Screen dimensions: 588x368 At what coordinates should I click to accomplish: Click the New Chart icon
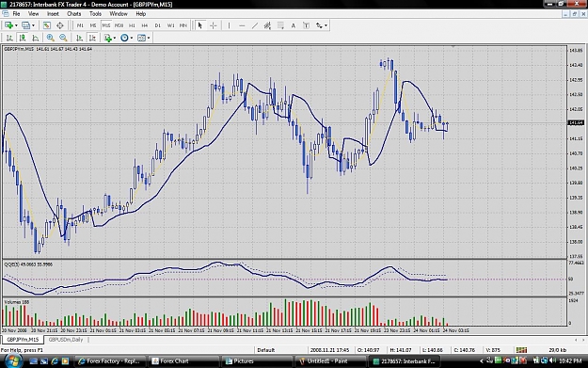8,25
